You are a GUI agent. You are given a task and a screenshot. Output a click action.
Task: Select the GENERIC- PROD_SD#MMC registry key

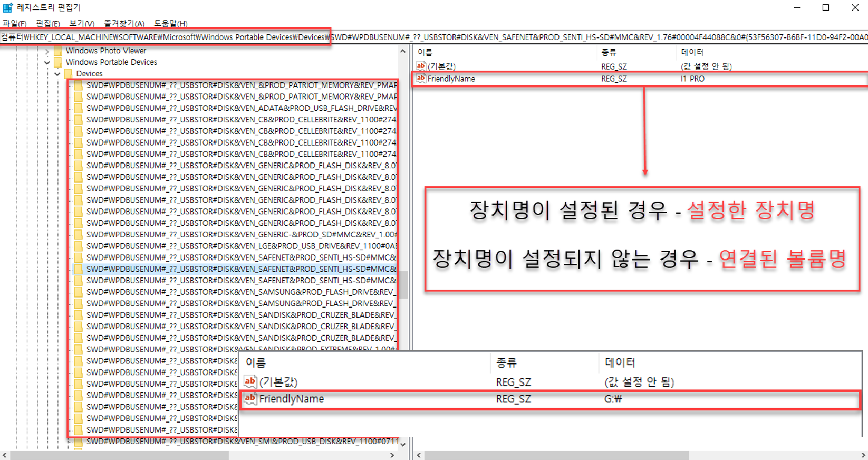(x=242, y=234)
